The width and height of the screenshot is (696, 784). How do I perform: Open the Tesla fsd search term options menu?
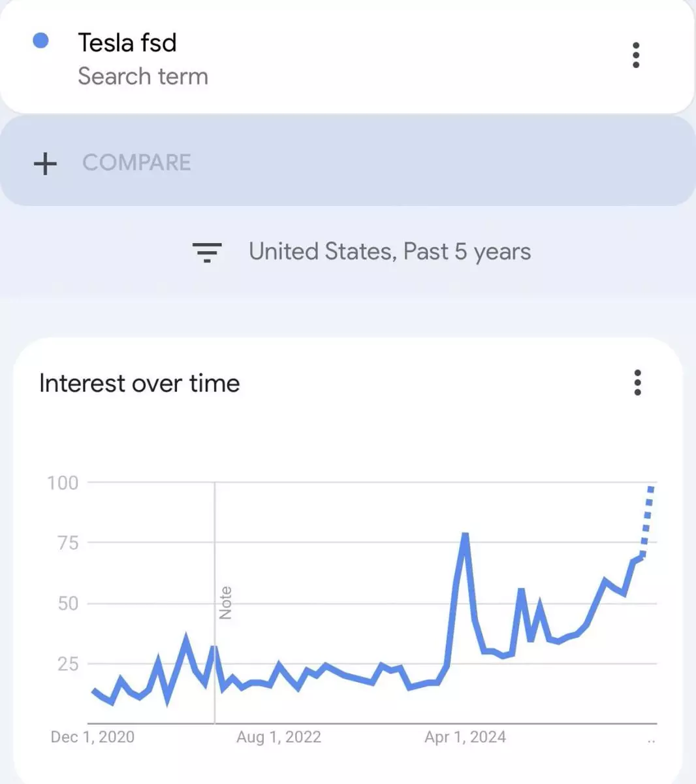click(636, 56)
